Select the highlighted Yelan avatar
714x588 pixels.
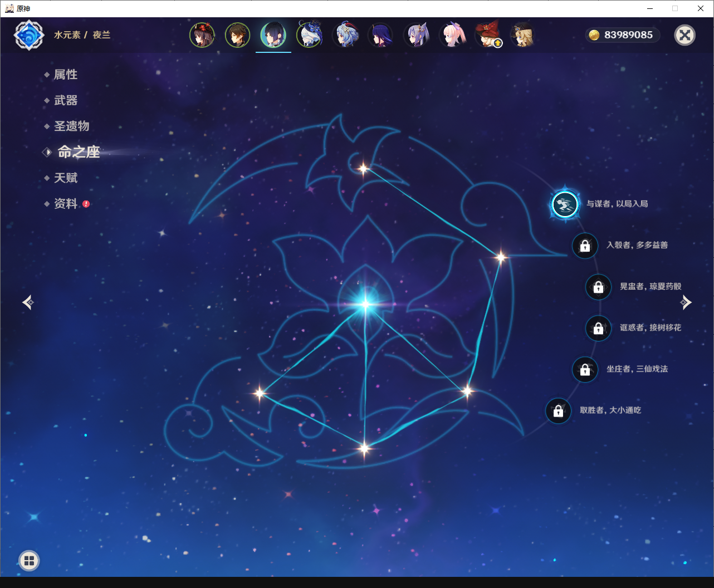tap(273, 35)
